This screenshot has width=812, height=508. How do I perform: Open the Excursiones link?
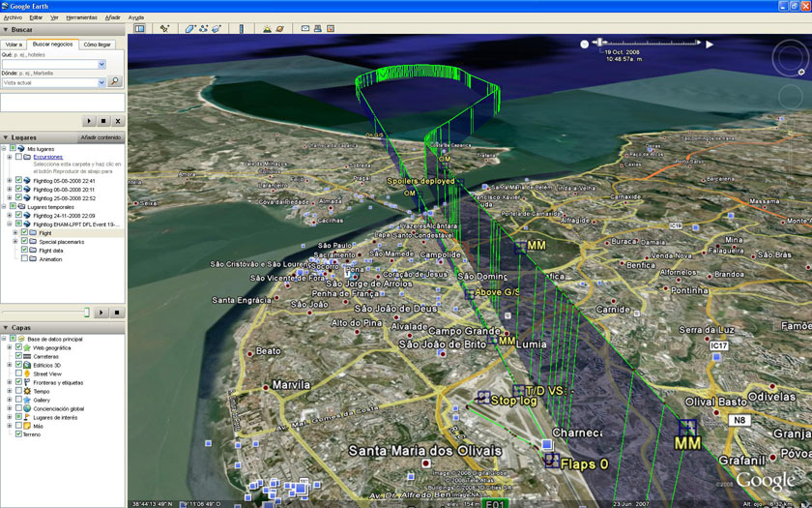47,157
